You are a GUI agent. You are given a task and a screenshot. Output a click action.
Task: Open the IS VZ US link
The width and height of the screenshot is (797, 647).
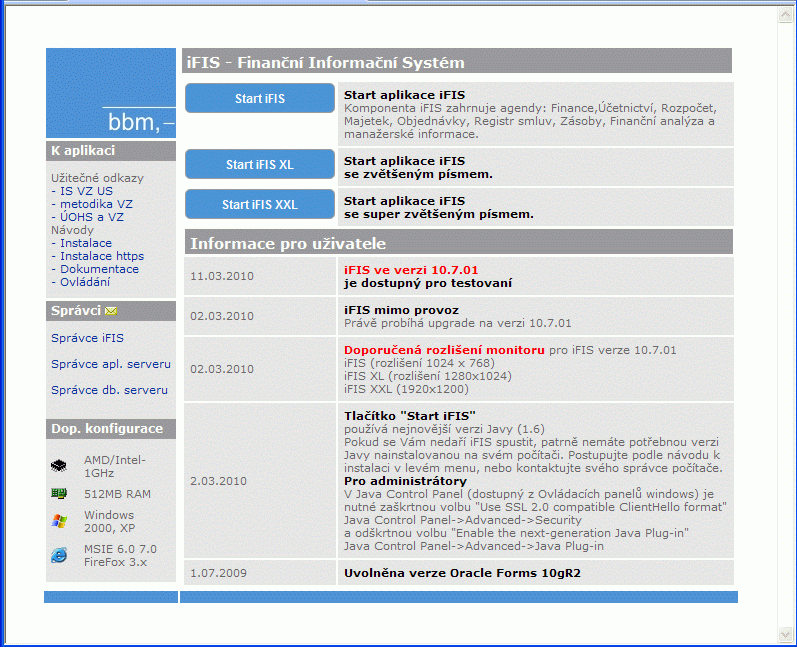(86, 191)
